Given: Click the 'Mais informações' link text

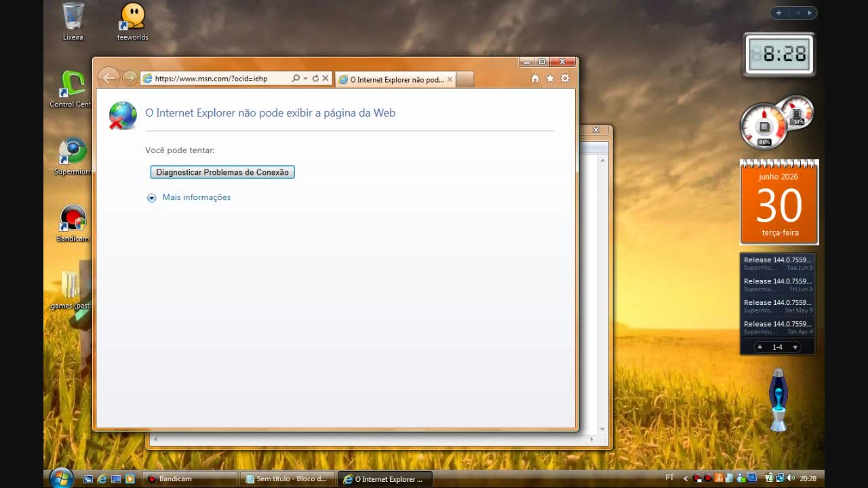Looking at the screenshot, I should tap(197, 197).
